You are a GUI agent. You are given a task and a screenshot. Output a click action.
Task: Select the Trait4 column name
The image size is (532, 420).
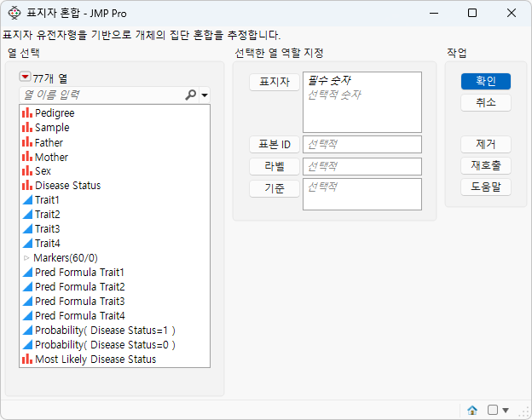48,244
